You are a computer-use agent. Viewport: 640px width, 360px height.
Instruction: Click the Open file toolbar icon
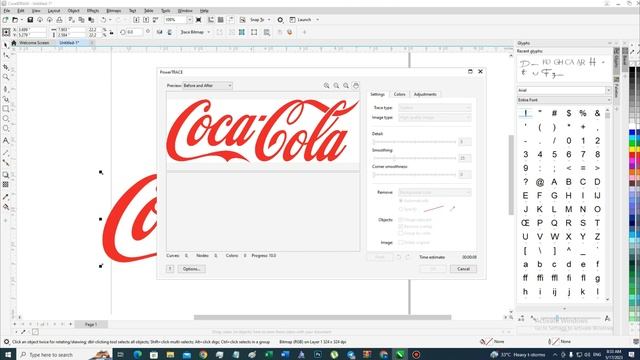pos(15,20)
